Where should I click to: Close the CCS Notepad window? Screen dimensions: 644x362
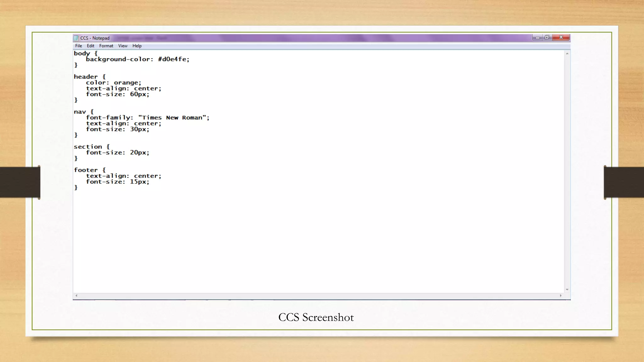click(x=561, y=37)
